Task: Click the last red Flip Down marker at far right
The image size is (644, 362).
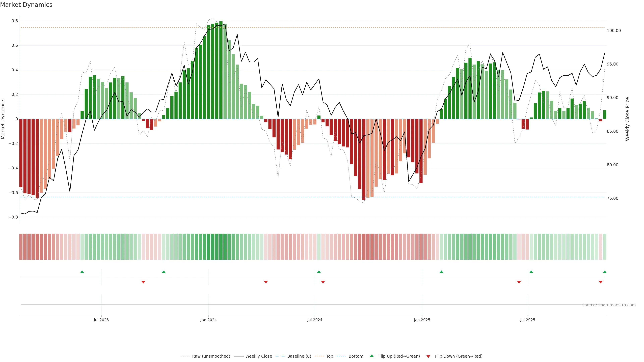Action: pos(601,282)
